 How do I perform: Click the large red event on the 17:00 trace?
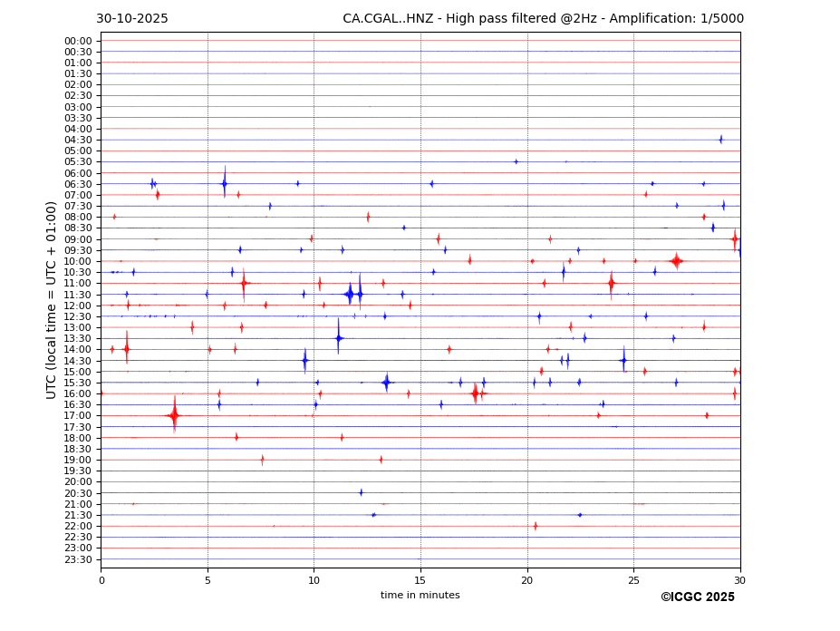tap(174, 415)
